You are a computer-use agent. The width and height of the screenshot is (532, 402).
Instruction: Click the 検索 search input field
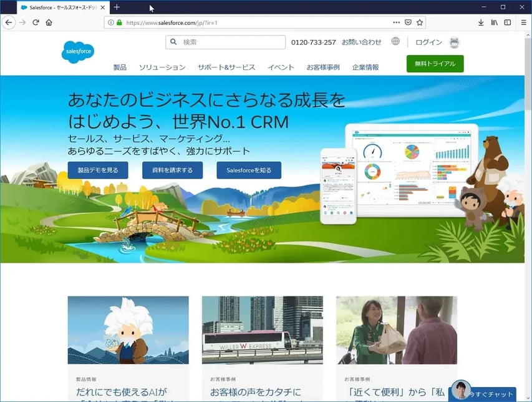225,42
